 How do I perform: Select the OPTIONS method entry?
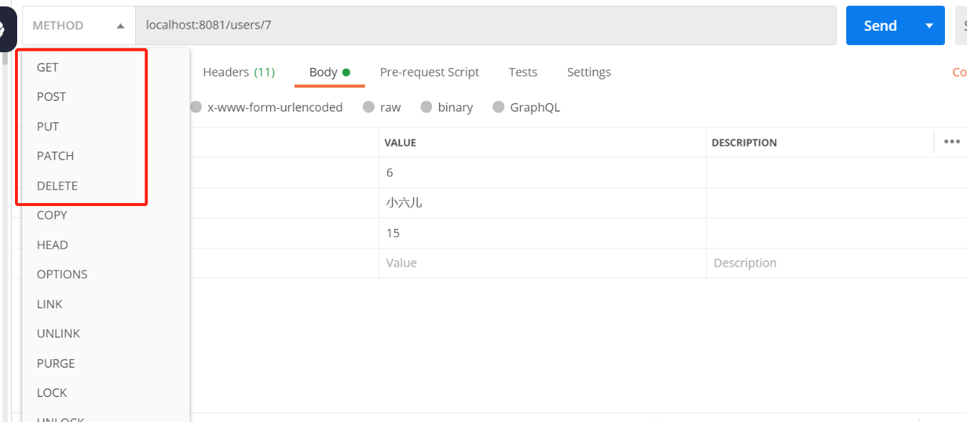point(62,275)
